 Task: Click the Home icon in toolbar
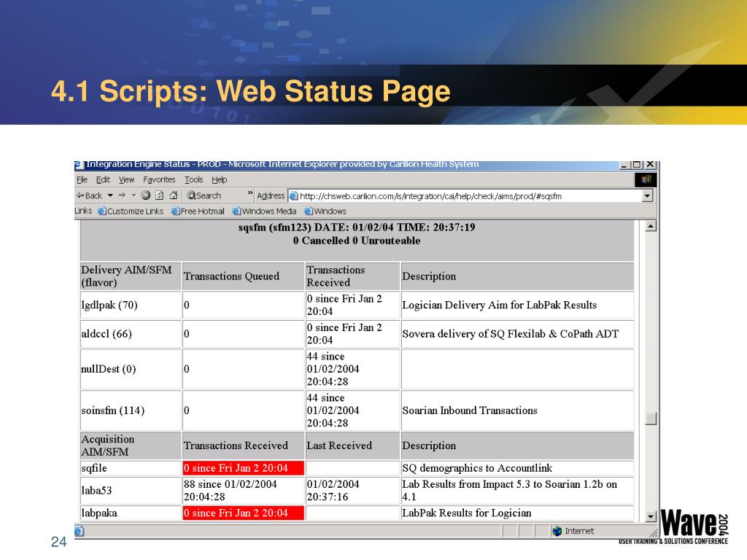point(174,195)
